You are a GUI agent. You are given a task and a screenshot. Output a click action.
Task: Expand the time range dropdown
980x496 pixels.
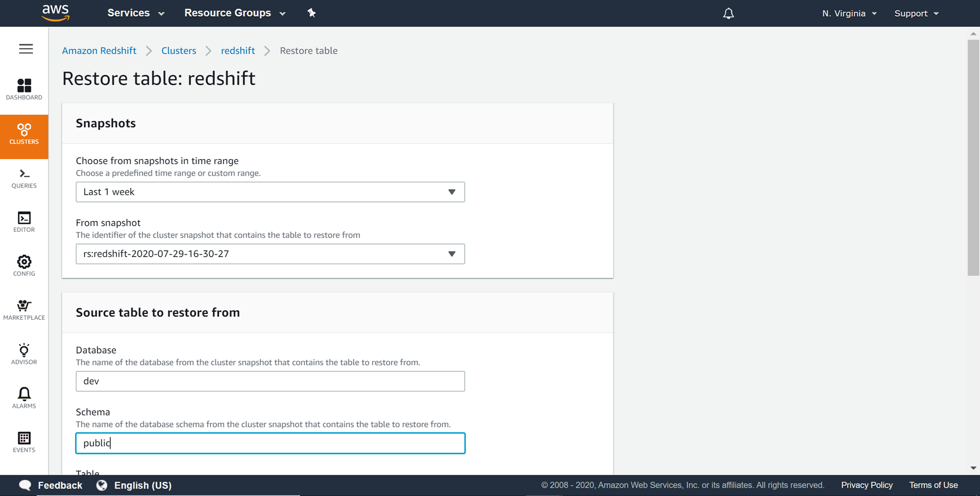click(270, 192)
